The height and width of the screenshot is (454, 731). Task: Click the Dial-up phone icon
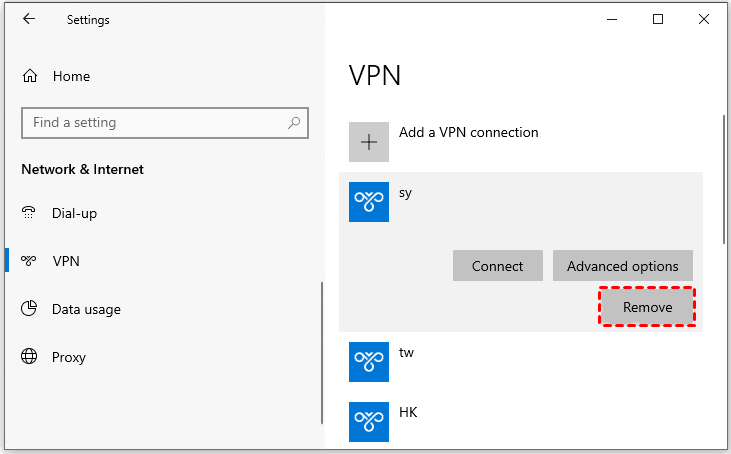(30, 213)
